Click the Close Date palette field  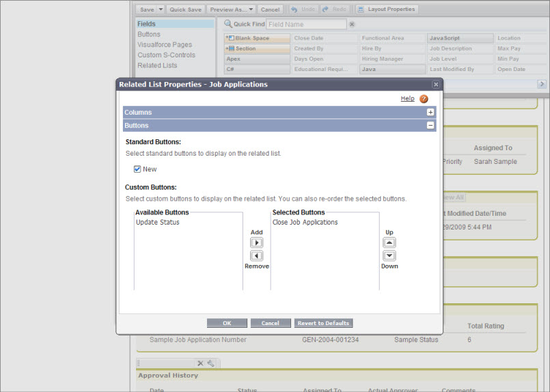325,38
